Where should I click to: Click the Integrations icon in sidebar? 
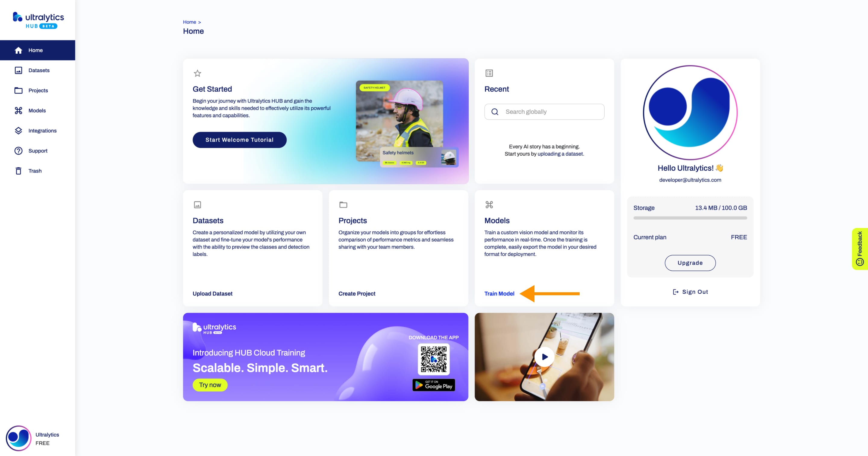[18, 130]
